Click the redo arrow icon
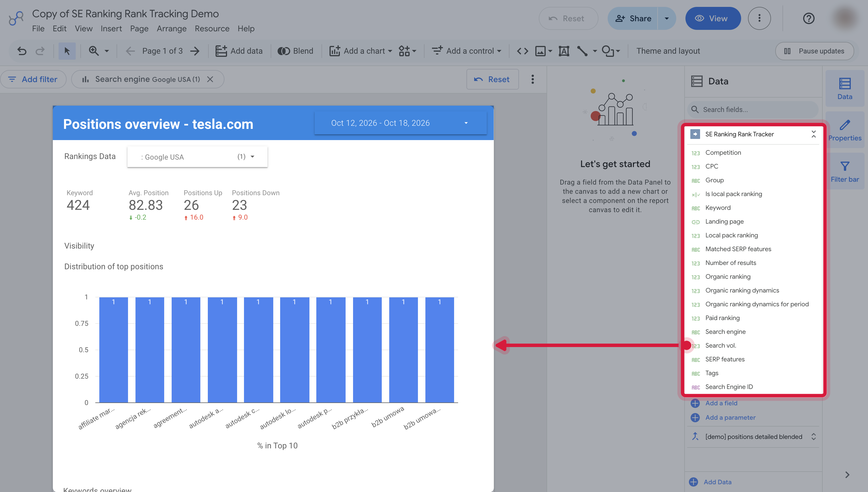The height and width of the screenshot is (492, 868). tap(40, 51)
